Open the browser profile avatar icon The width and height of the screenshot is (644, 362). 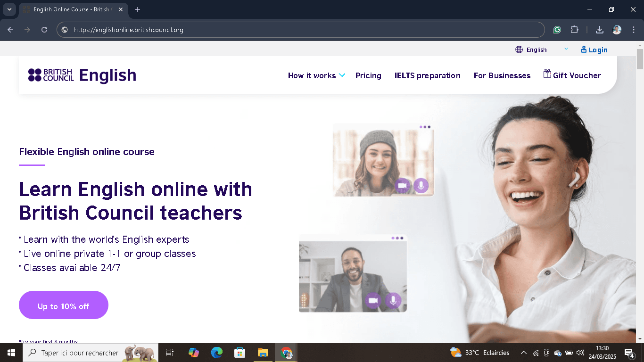[616, 29]
